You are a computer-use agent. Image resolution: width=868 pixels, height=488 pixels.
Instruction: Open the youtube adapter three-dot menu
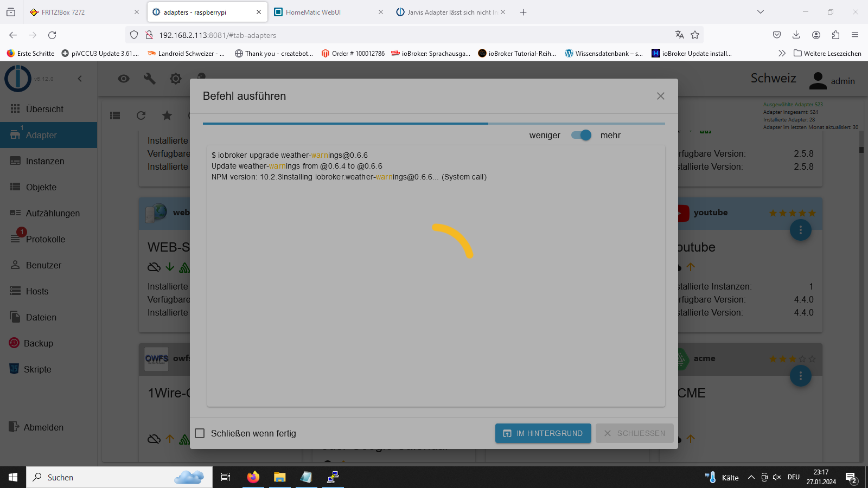point(800,230)
